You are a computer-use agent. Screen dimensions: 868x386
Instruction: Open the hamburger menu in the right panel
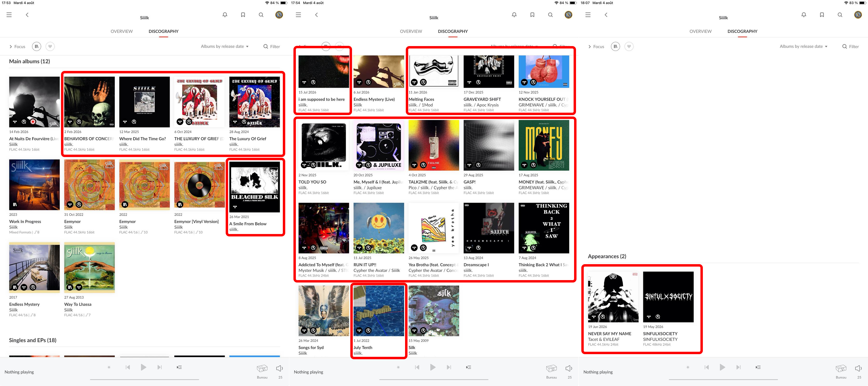coord(588,15)
